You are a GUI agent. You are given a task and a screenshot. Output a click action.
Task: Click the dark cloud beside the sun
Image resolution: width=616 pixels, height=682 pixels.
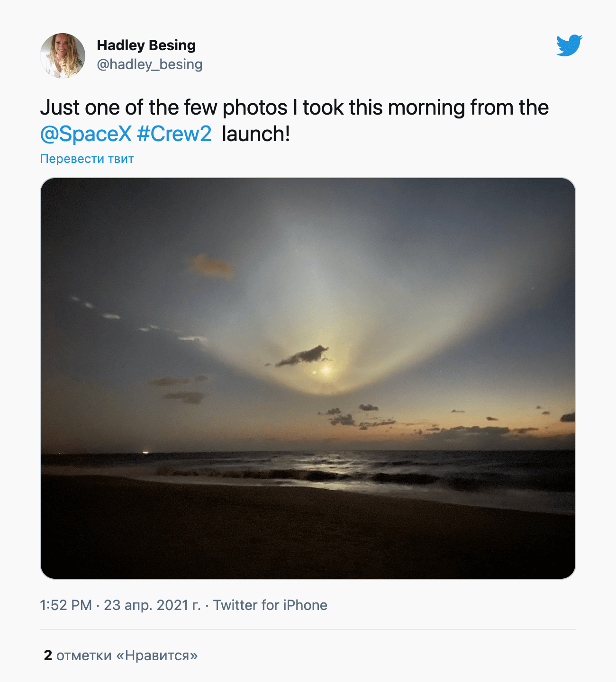pyautogui.click(x=303, y=355)
